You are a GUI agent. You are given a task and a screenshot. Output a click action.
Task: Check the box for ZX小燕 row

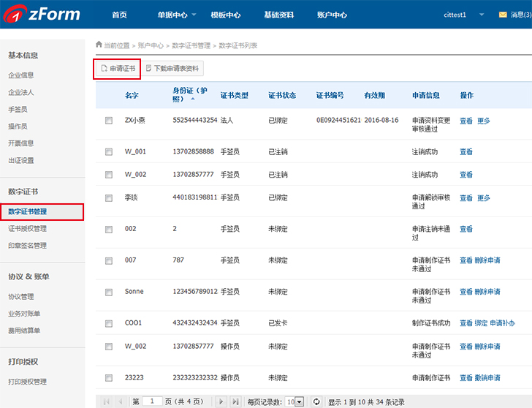(109, 121)
